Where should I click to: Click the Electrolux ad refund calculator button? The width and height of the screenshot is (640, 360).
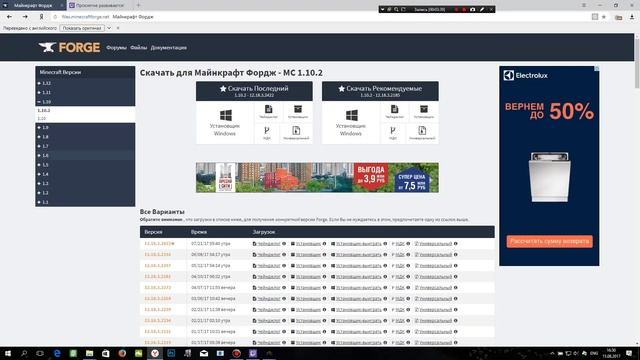(x=549, y=241)
